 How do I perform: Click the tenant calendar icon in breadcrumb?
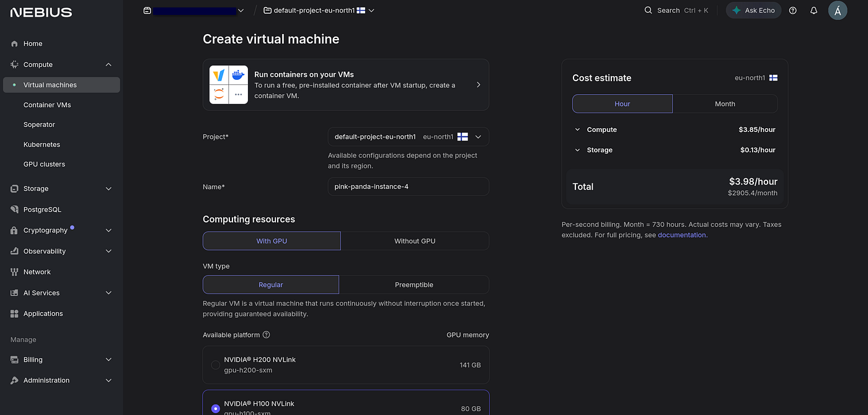point(147,11)
